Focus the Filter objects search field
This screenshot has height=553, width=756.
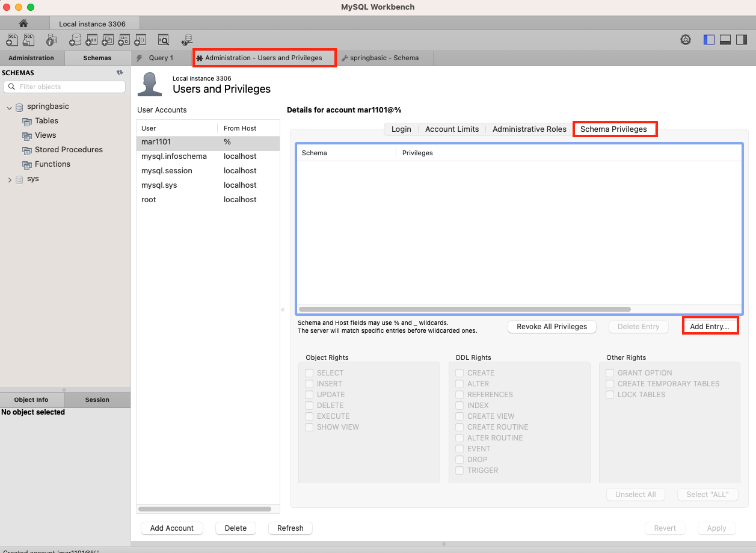64,87
